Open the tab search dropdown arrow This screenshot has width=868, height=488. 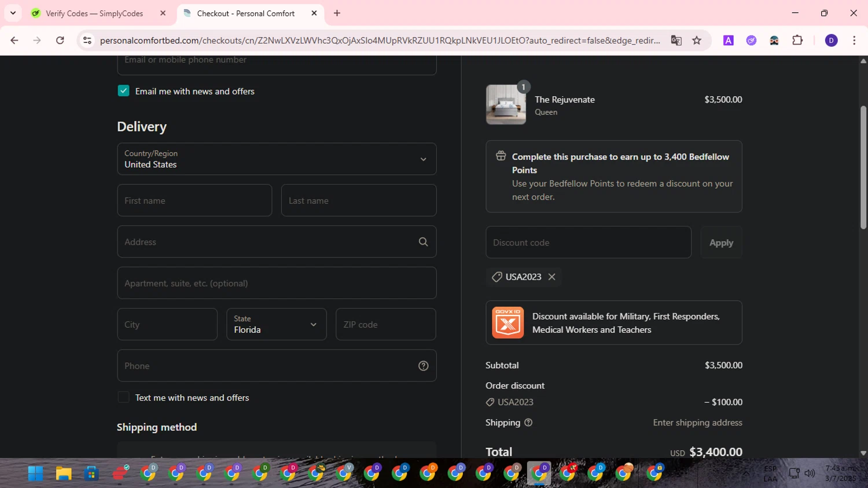13,13
